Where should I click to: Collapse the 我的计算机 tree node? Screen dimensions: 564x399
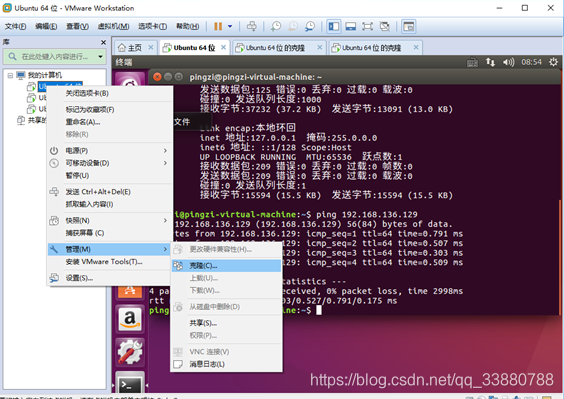click(x=10, y=75)
